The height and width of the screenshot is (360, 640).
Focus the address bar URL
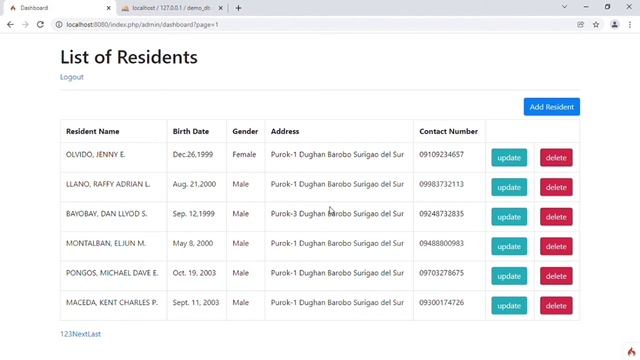click(x=142, y=24)
